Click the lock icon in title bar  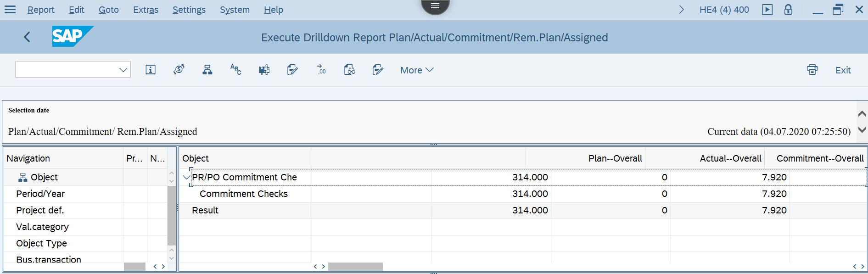(788, 10)
